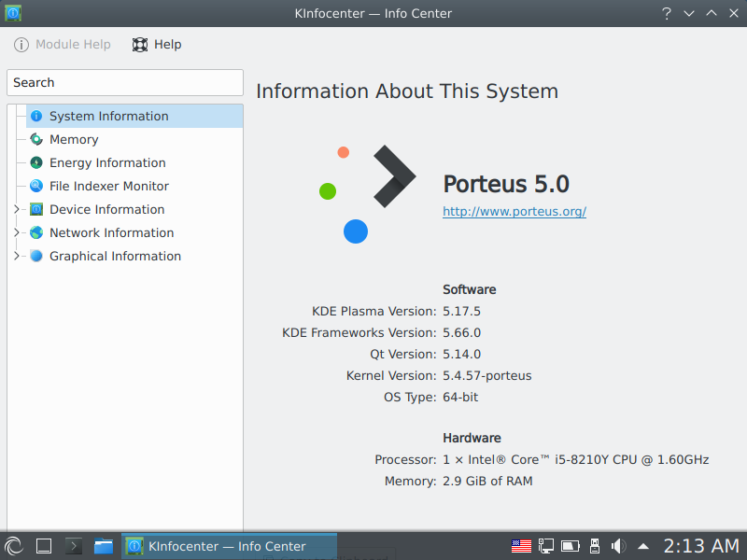Screen dimensions: 747x560
Task: Click the volume icon in system tray
Action: coord(618,546)
